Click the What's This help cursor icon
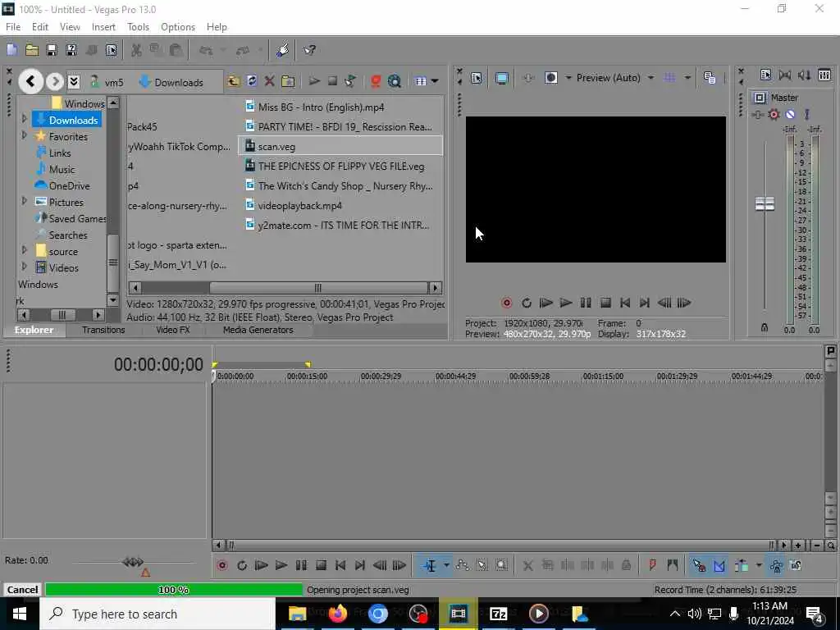 pyautogui.click(x=309, y=50)
